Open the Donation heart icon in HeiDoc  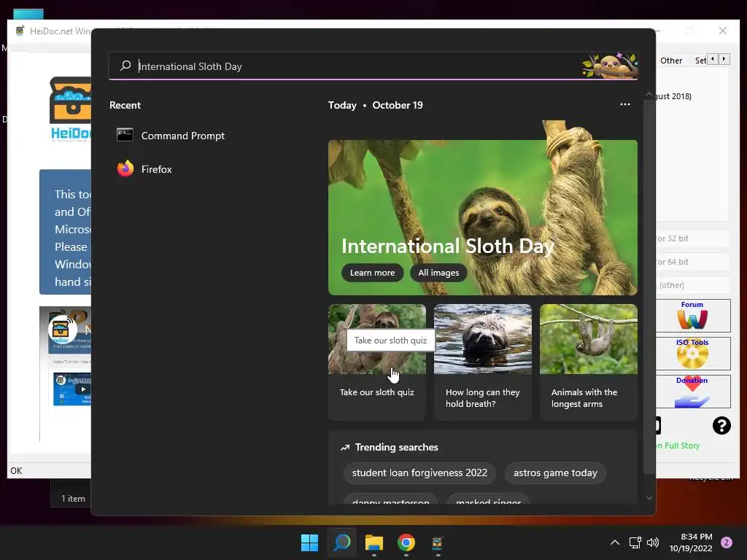pyautogui.click(x=693, y=392)
